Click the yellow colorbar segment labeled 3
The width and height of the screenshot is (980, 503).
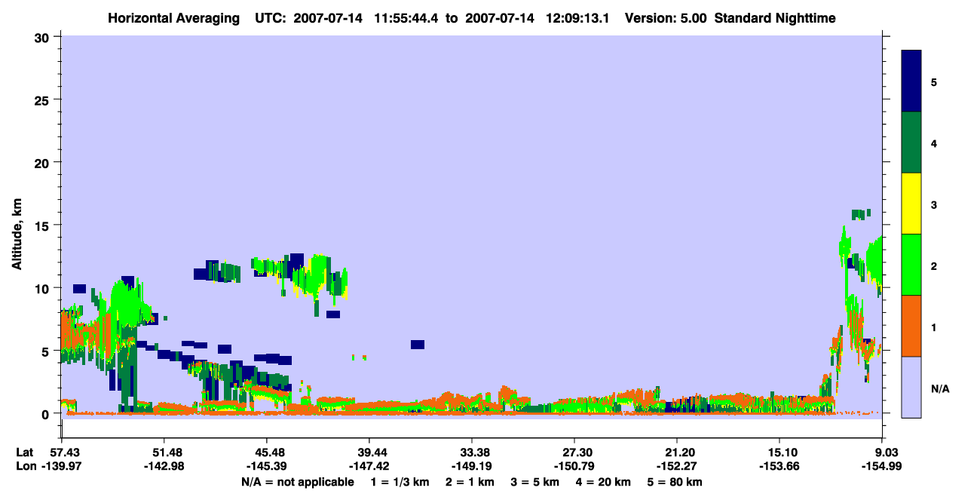pyautogui.click(x=911, y=204)
